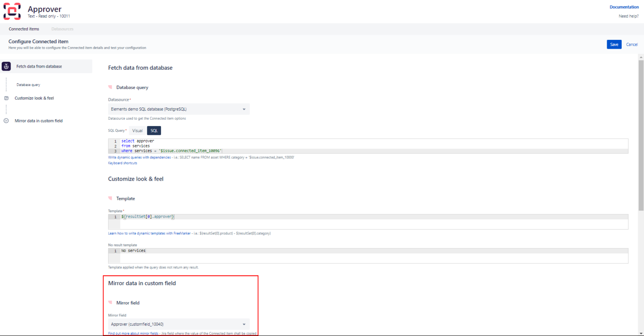
Task: Click the pink flag beside Database query
Action: click(110, 87)
